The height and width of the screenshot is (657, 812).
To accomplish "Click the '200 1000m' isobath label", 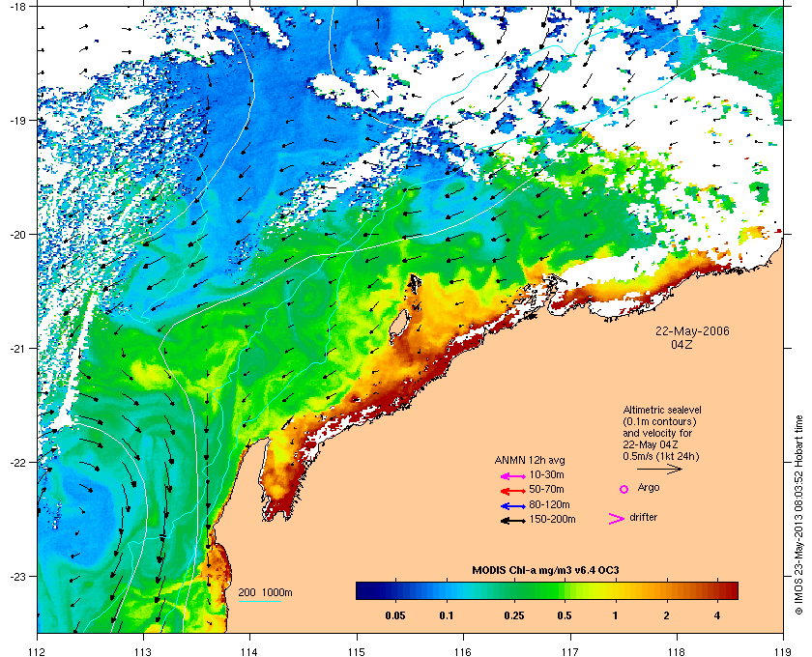I will (x=265, y=593).
